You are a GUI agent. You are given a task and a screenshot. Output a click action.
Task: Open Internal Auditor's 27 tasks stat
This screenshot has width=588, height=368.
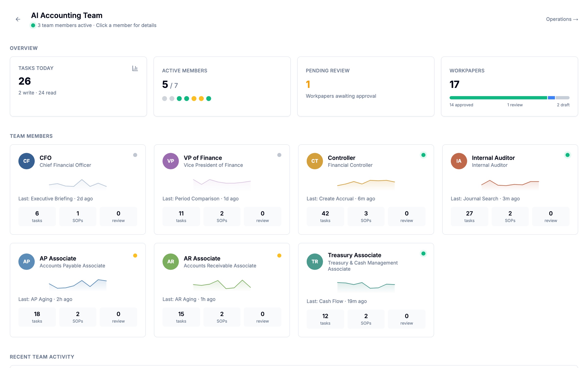(469, 216)
